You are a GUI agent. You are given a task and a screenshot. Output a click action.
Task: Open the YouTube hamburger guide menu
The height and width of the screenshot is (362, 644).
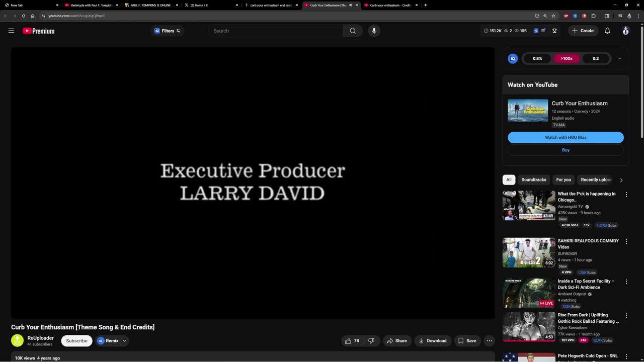click(x=11, y=31)
